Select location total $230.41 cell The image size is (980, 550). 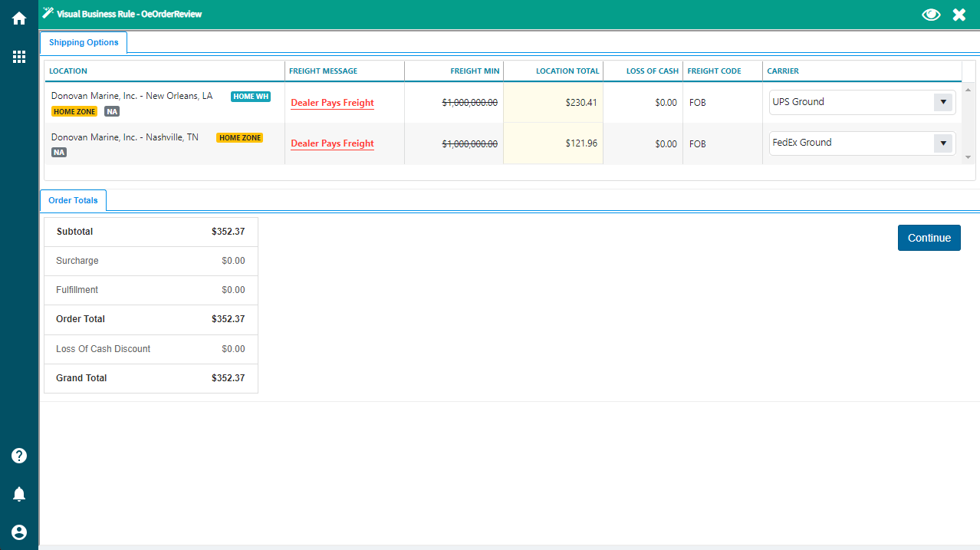(553, 102)
